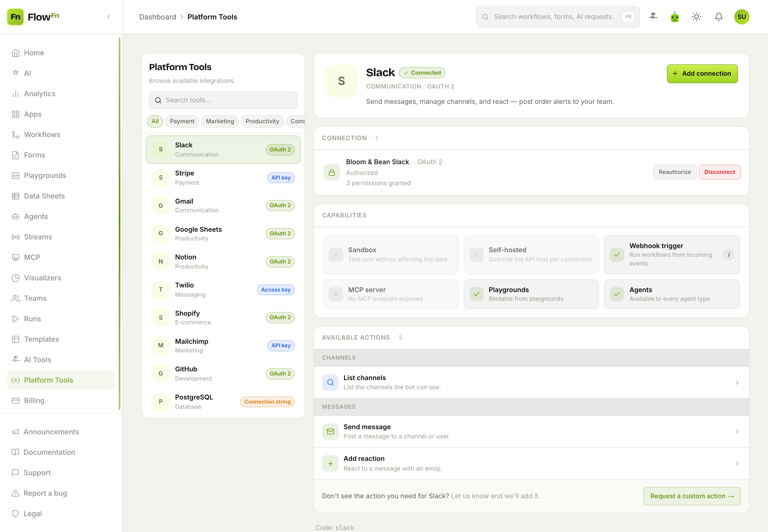Open AI in the sidebar
Screen dimensions: 768x532
pos(61,73)
